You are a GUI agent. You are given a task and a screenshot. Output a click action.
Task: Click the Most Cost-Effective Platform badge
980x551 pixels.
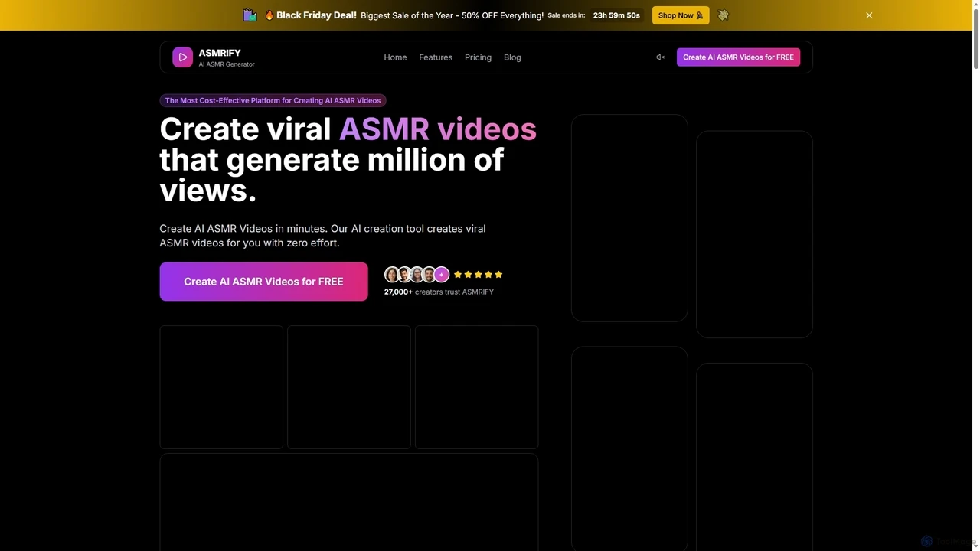coord(273,100)
